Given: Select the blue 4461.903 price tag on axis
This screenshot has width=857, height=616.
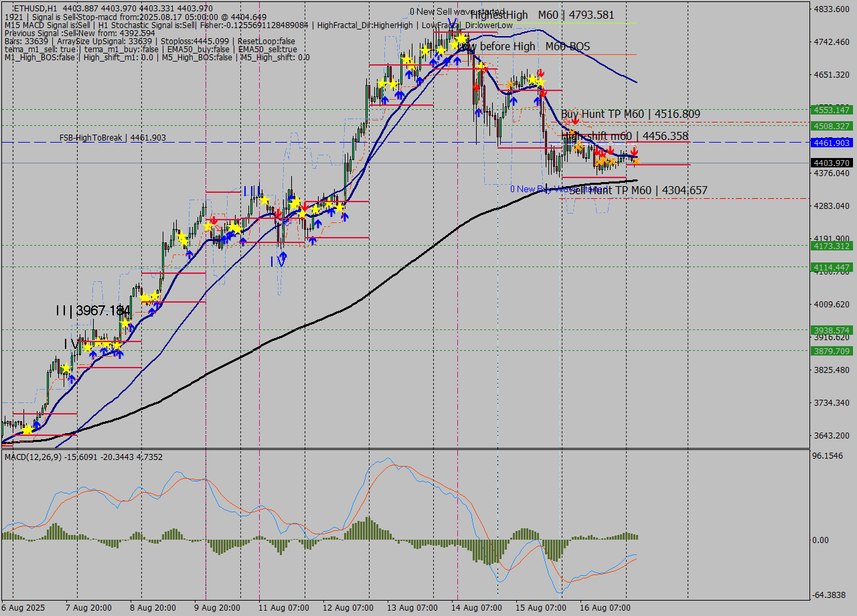Looking at the screenshot, I should (x=831, y=143).
